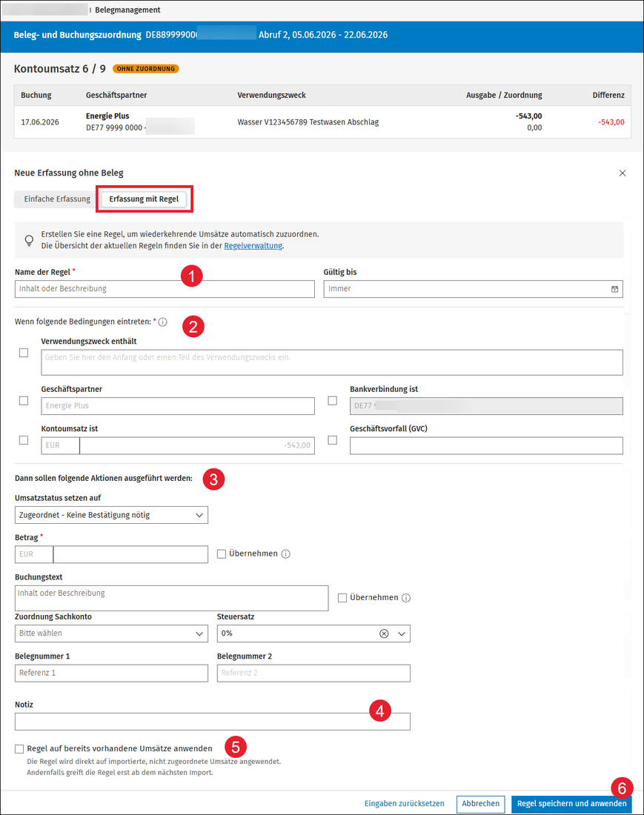Open the Zuordnung Sachkonto dropdown
The width and height of the screenshot is (644, 815).
pyautogui.click(x=111, y=633)
